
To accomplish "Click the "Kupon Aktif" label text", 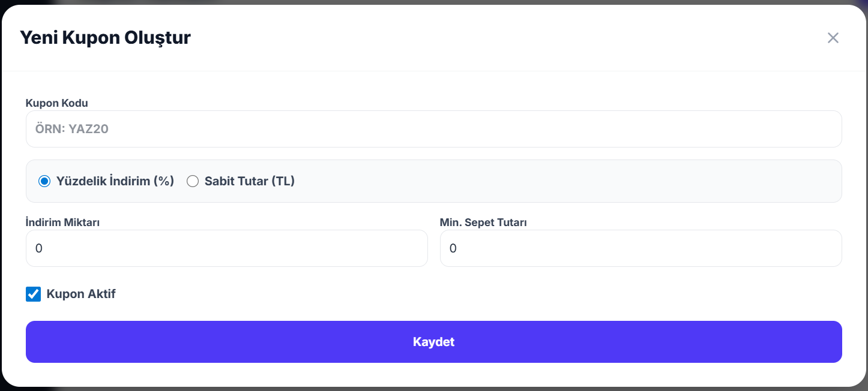I will point(81,294).
